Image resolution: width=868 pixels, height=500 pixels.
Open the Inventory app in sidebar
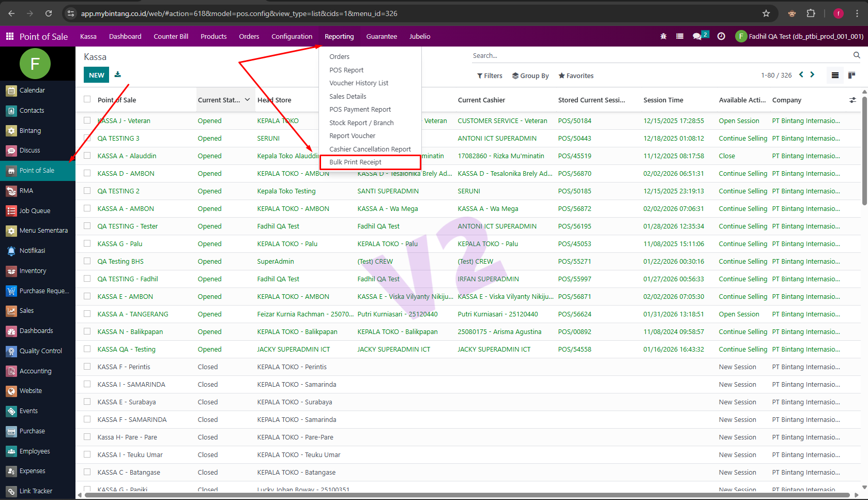click(33, 271)
